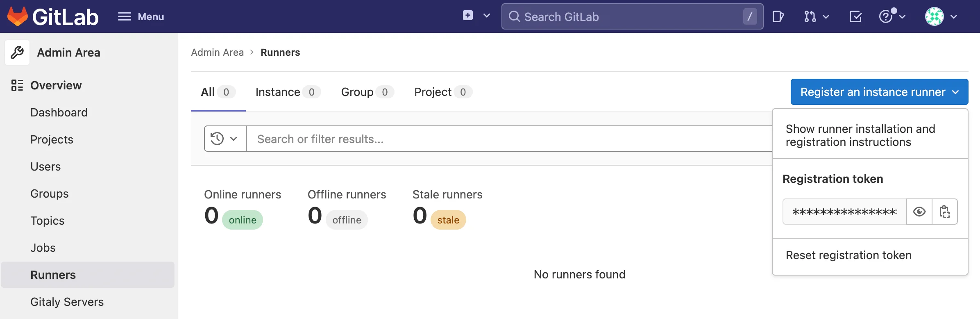This screenshot has width=980, height=319.
Task: Open the main Menu hamburger
Action: click(x=141, y=16)
